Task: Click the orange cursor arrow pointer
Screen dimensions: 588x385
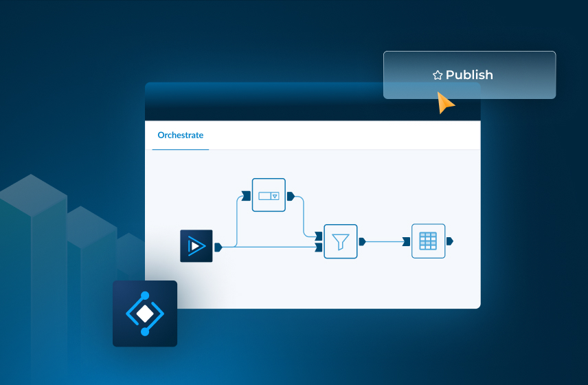Action: 445,103
